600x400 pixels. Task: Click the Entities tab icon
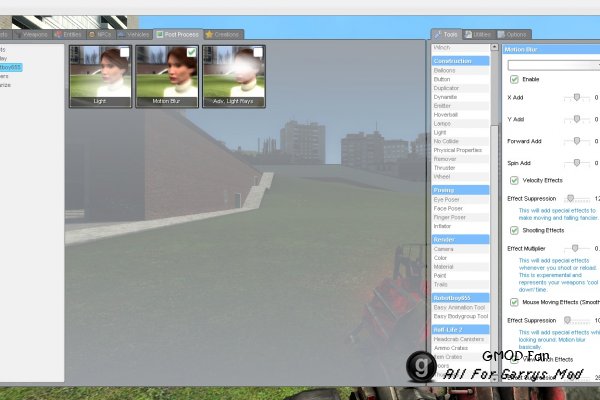tap(58, 34)
